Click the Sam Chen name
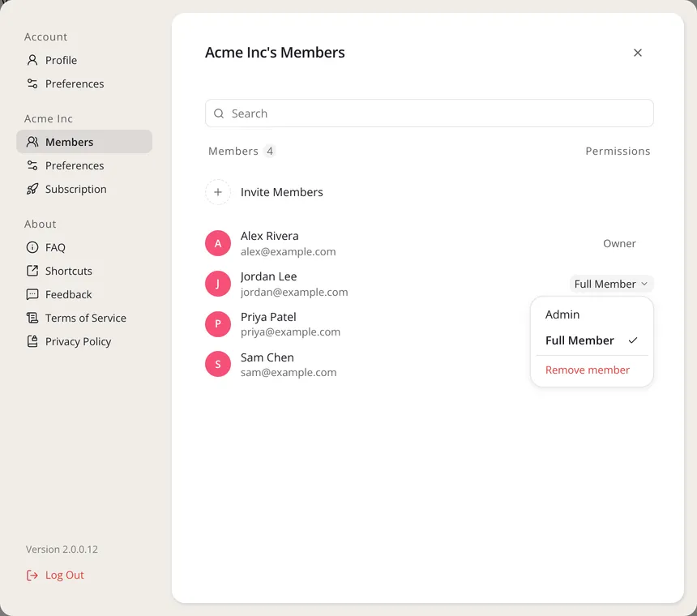697x616 pixels. [267, 357]
